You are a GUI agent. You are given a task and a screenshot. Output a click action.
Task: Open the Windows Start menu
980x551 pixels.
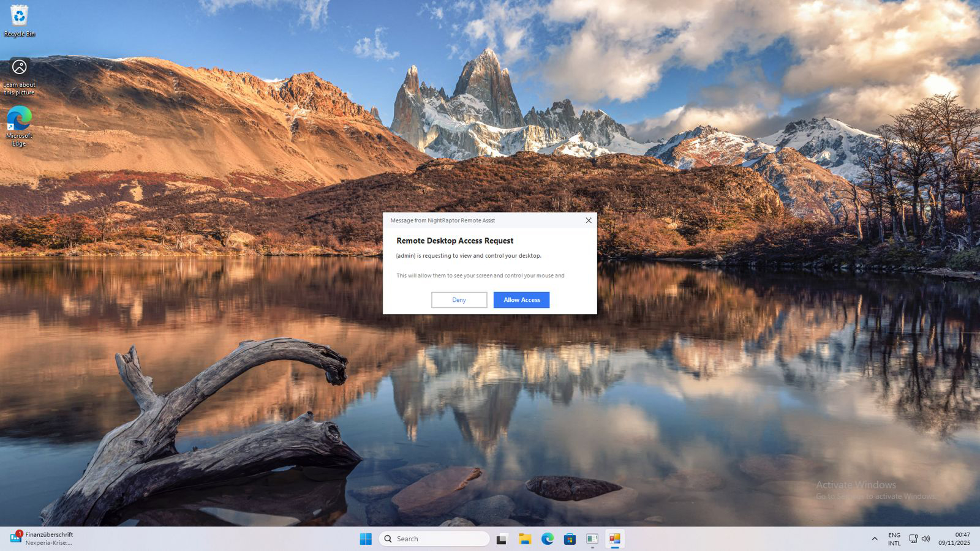coord(366,539)
